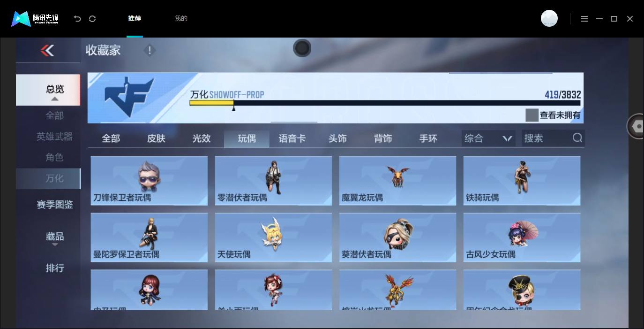Open the red-haired girl doll card in bottom row
Viewport: 644px width, 329px height.
coord(149,290)
